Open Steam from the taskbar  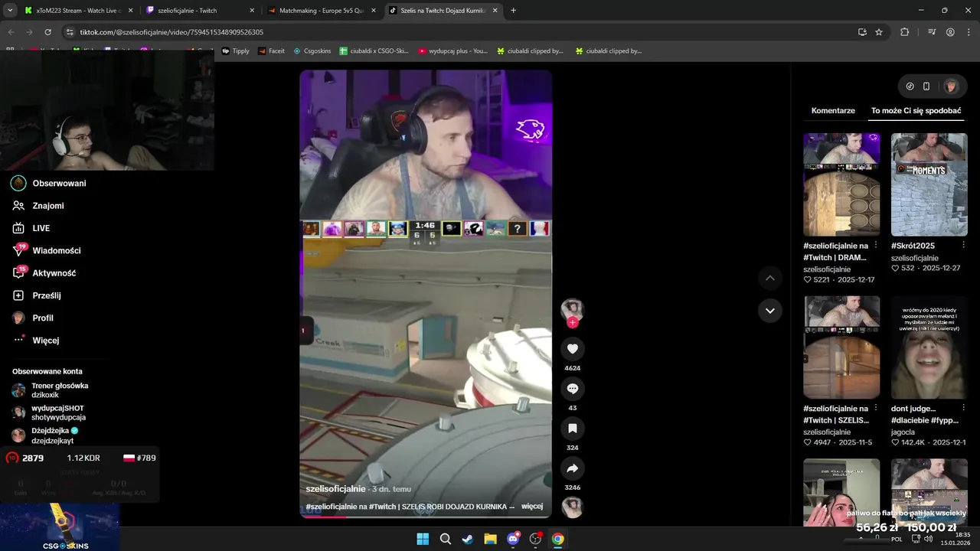click(x=467, y=539)
